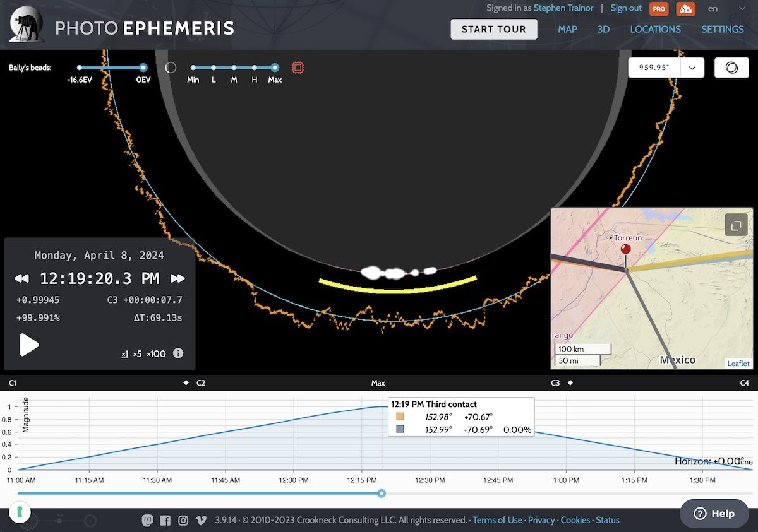This screenshot has width=758, height=532.
Task: Open the Vimeo social link icon
Action: click(x=202, y=521)
